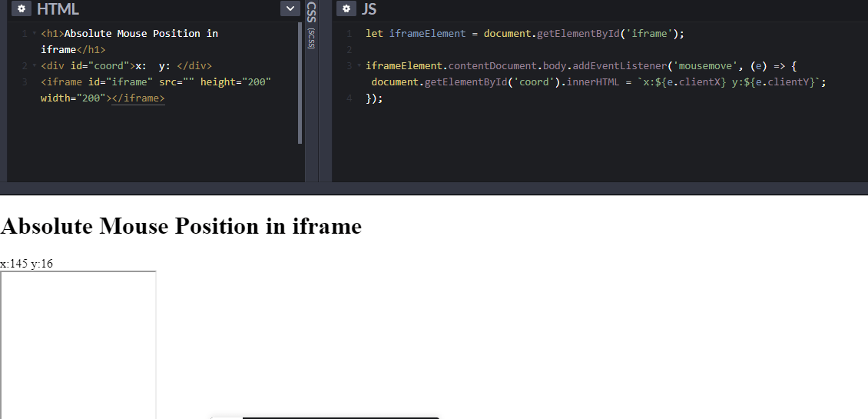This screenshot has height=419, width=868.
Task: Open JS editor settings gear
Action: [346, 9]
